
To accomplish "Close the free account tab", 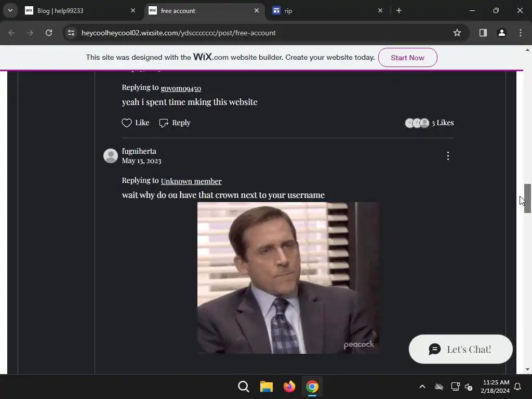I will coord(257,11).
